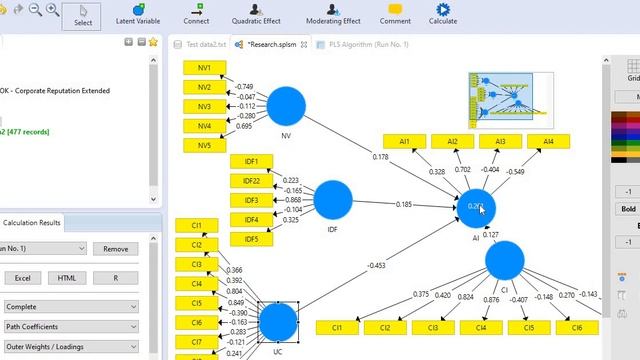Click the AI4 indicator box
Viewport: 640px width, 360px height.
coord(549,142)
